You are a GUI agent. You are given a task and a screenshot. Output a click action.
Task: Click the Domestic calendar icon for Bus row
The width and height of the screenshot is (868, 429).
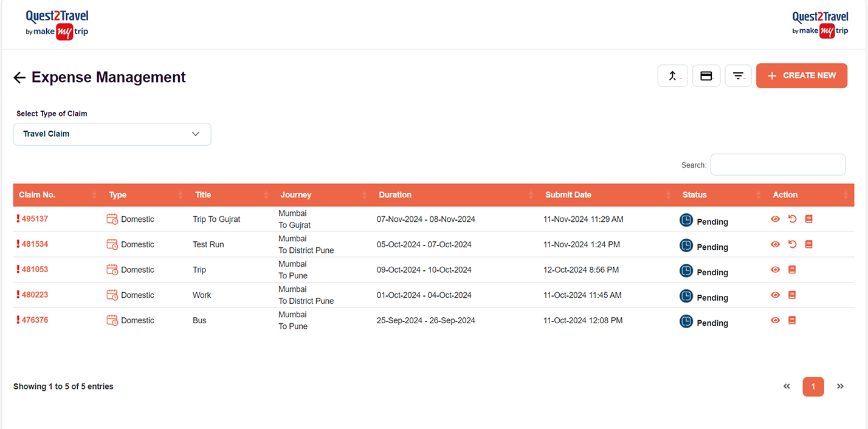pyautogui.click(x=112, y=320)
